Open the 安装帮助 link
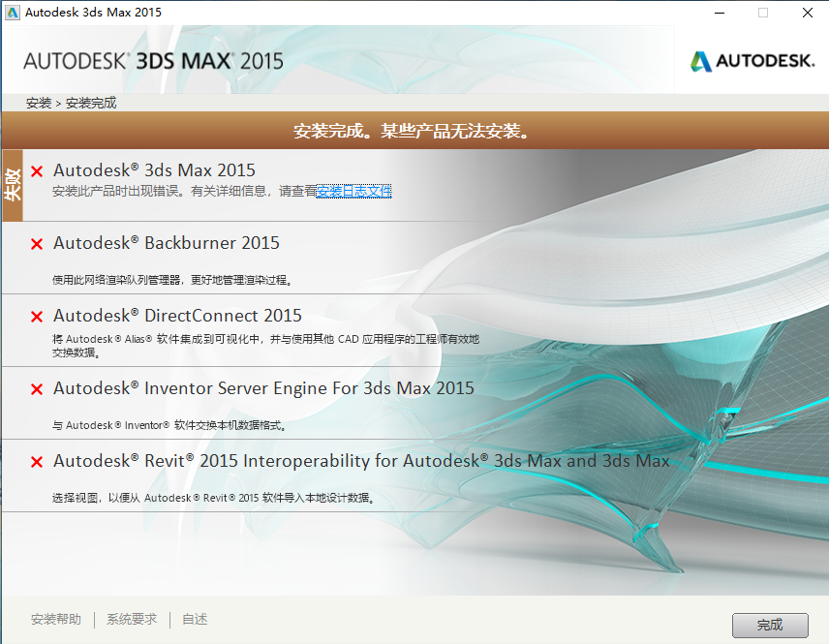Image resolution: width=829 pixels, height=644 pixels. (x=56, y=619)
